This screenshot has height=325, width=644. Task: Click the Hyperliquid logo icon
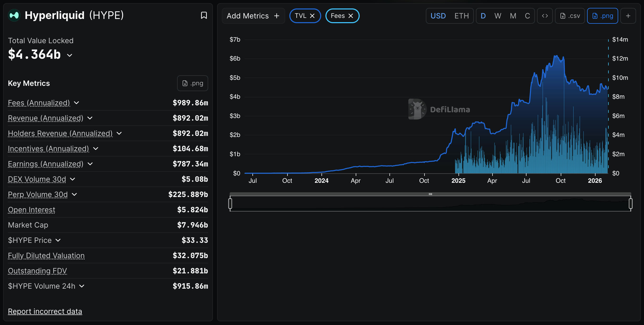(14, 15)
